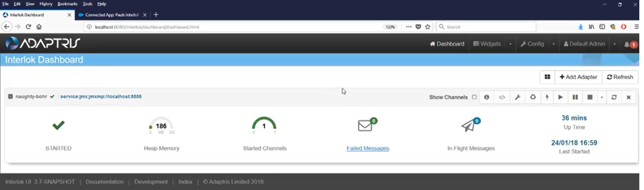
Task: Click the green STARTED checkmark status
Action: 59,125
